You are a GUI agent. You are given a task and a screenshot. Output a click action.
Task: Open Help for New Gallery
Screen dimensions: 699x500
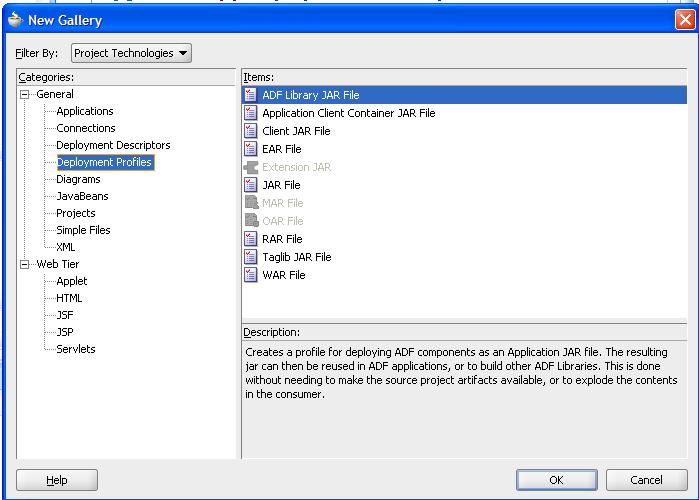pos(57,480)
